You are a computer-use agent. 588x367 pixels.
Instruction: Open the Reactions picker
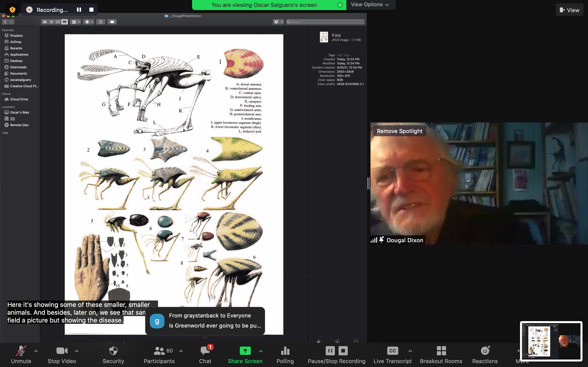pyautogui.click(x=484, y=355)
